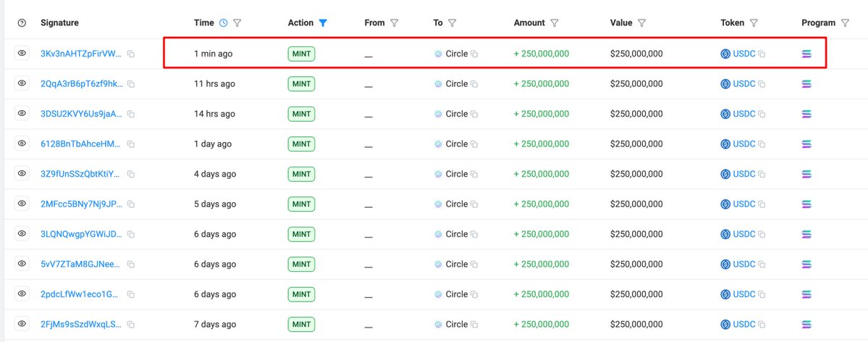Select the '+ 250,000,000' amount in 1 min ago row
The image size is (868, 342).
[x=542, y=54]
